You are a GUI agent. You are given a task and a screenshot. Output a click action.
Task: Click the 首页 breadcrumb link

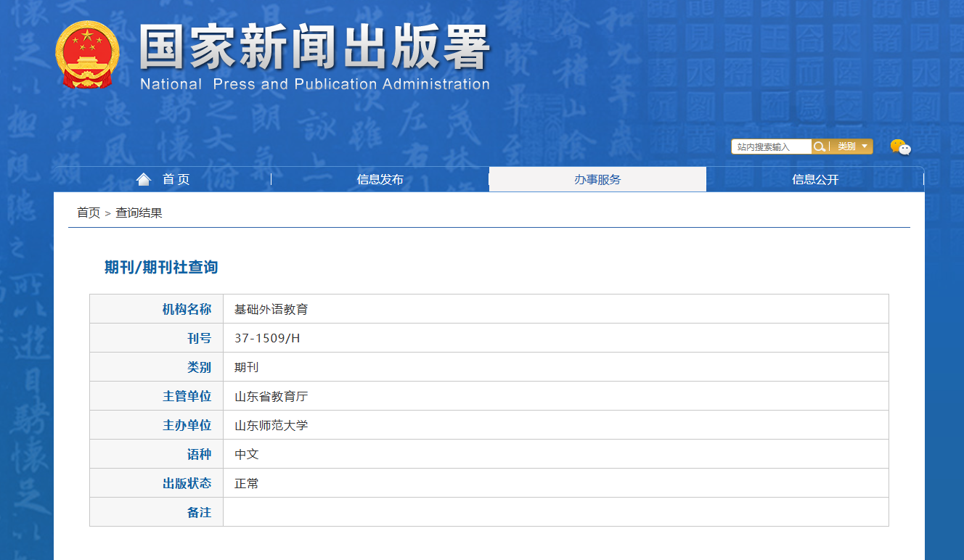(89, 213)
